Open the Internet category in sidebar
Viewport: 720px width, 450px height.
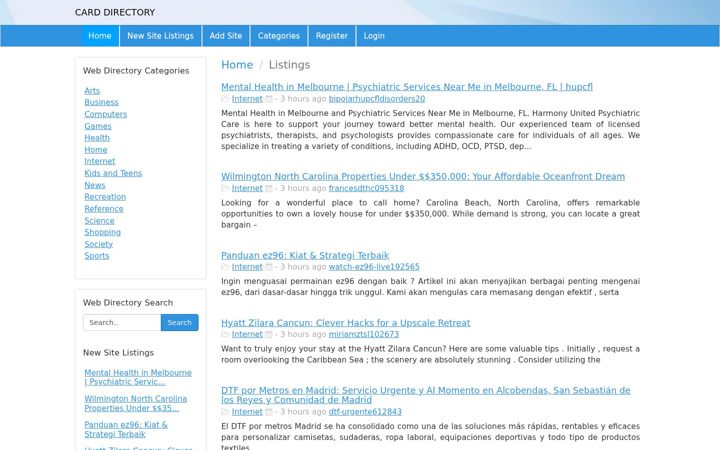click(x=100, y=161)
